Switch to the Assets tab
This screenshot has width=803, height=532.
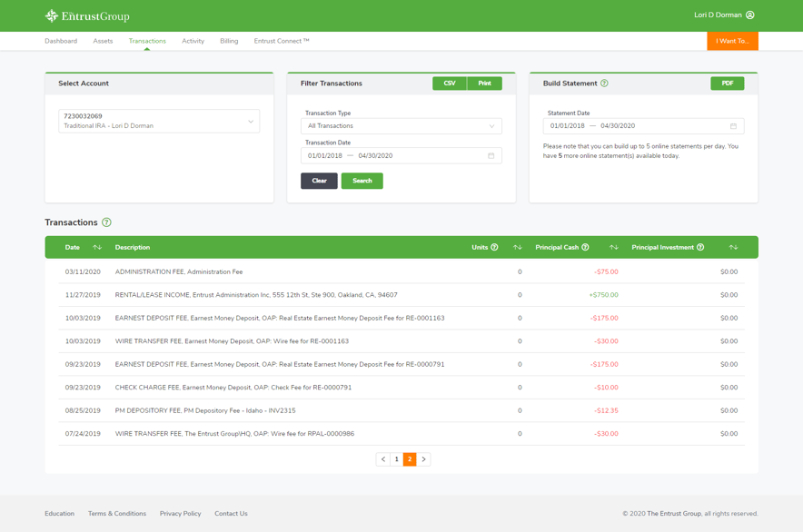click(x=103, y=41)
